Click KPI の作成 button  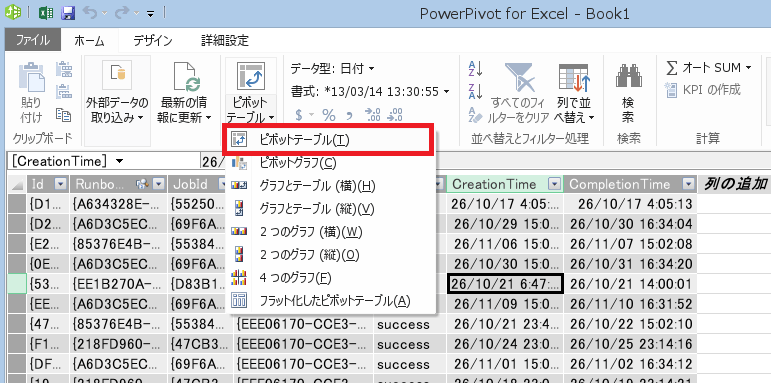703,89
